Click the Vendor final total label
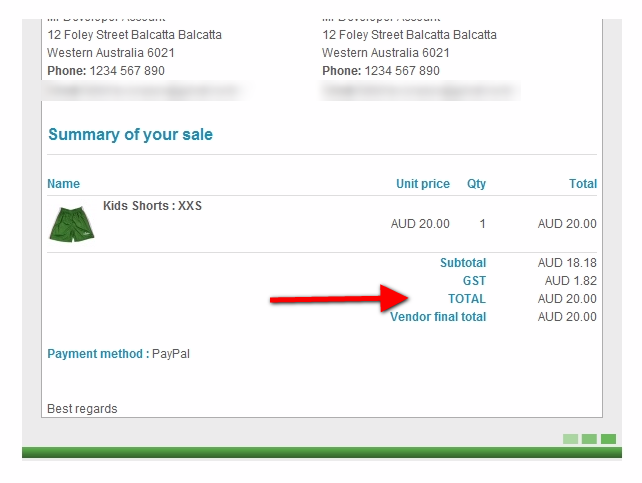 [x=438, y=317]
